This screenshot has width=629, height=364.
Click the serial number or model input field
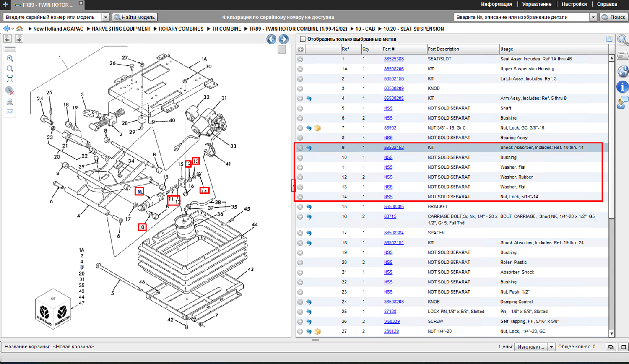coord(52,17)
